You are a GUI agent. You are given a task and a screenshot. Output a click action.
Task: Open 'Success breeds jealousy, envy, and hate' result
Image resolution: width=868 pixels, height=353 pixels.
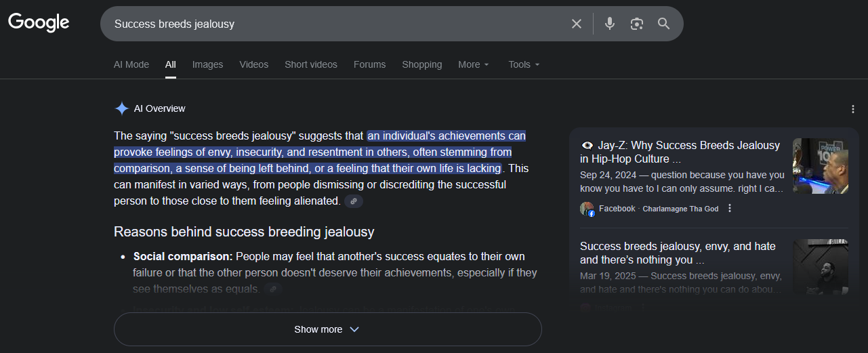click(x=678, y=253)
